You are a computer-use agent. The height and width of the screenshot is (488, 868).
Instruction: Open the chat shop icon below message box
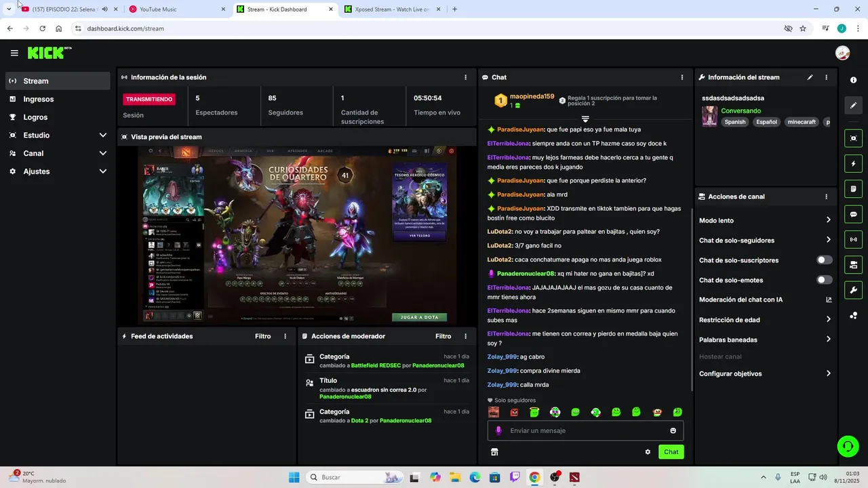tap(494, 452)
